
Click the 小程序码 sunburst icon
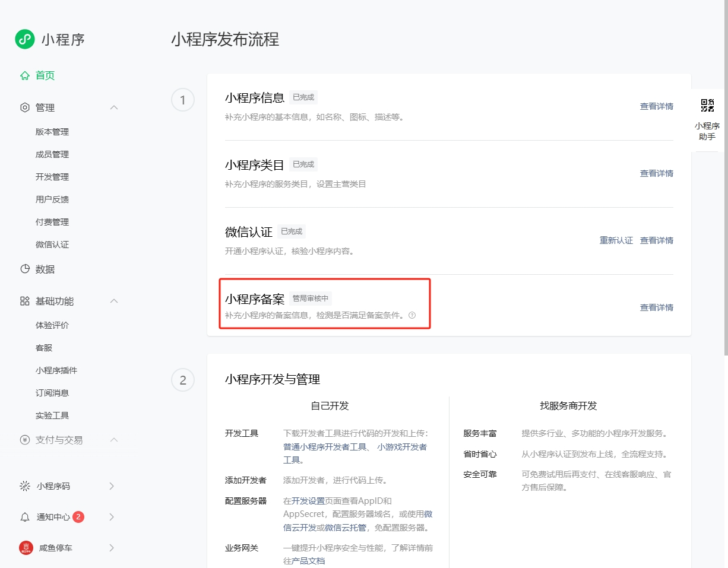(25, 486)
